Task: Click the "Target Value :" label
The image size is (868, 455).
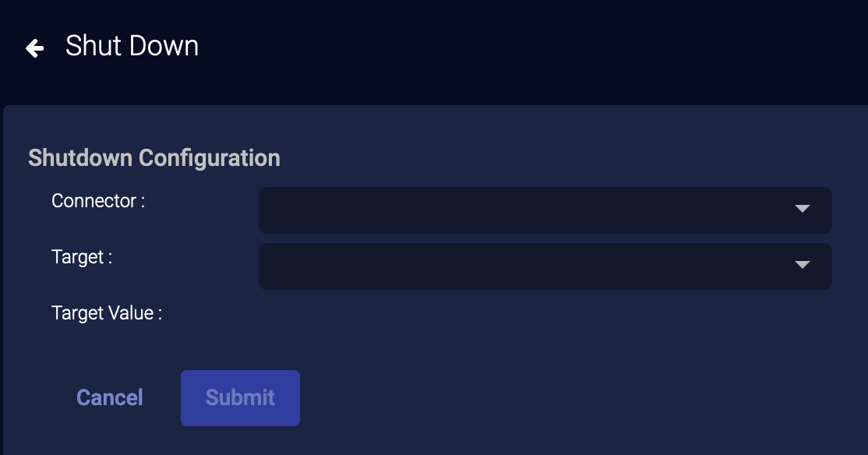Action: pyautogui.click(x=107, y=313)
